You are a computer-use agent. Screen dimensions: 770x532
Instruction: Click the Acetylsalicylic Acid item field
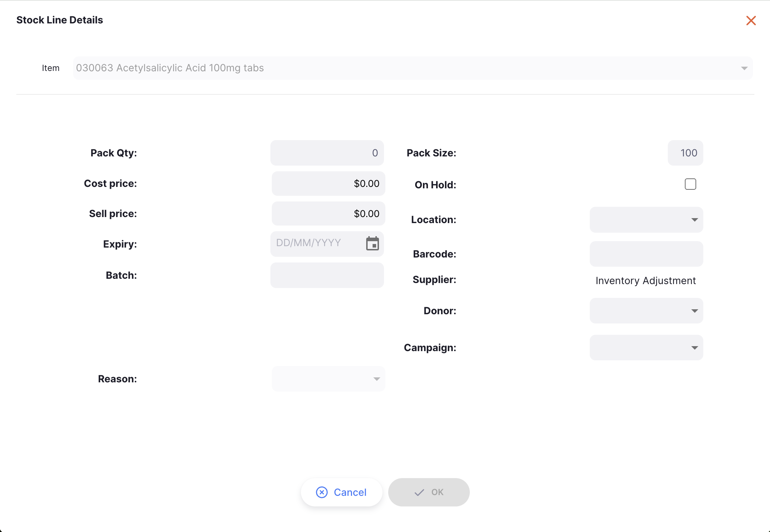pyautogui.click(x=413, y=68)
